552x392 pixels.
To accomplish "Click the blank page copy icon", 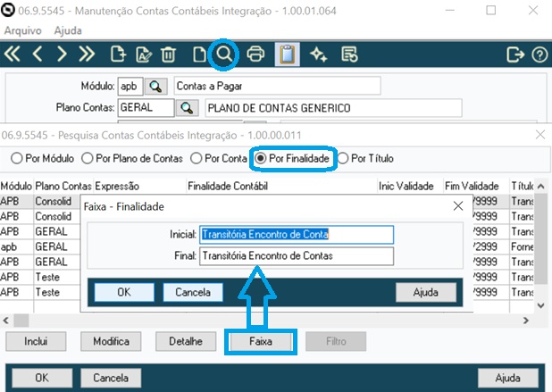I will [x=199, y=54].
